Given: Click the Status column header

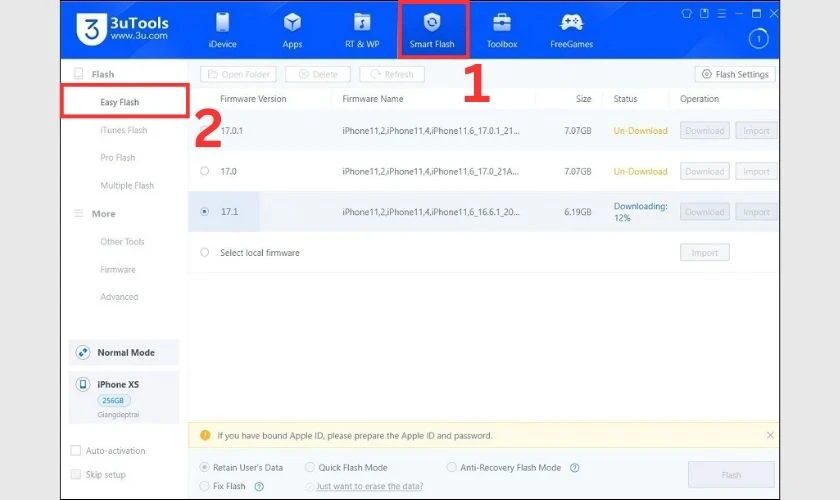Looking at the screenshot, I should pyautogui.click(x=625, y=99).
